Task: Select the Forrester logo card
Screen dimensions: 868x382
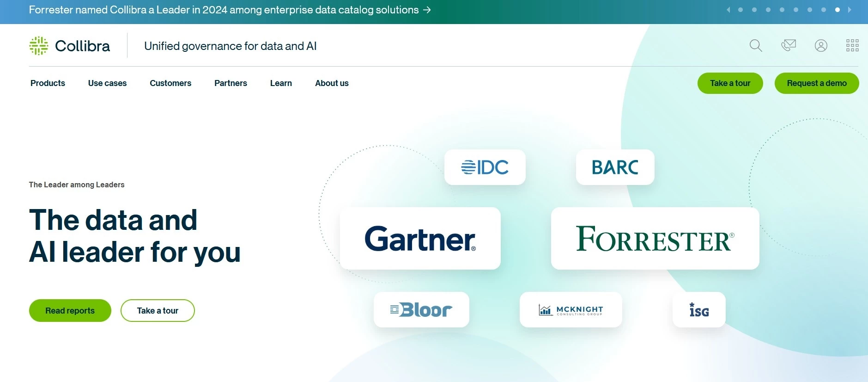Action: pos(655,239)
